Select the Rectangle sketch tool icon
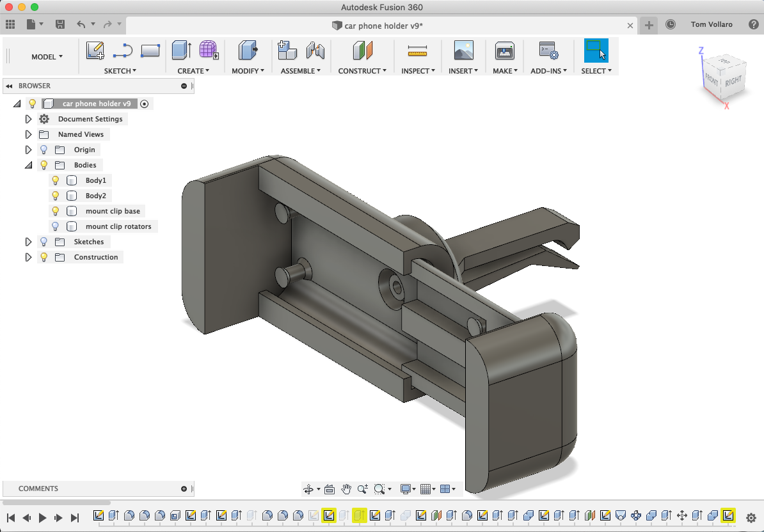Viewport: 764px width, 532px height. [150, 50]
